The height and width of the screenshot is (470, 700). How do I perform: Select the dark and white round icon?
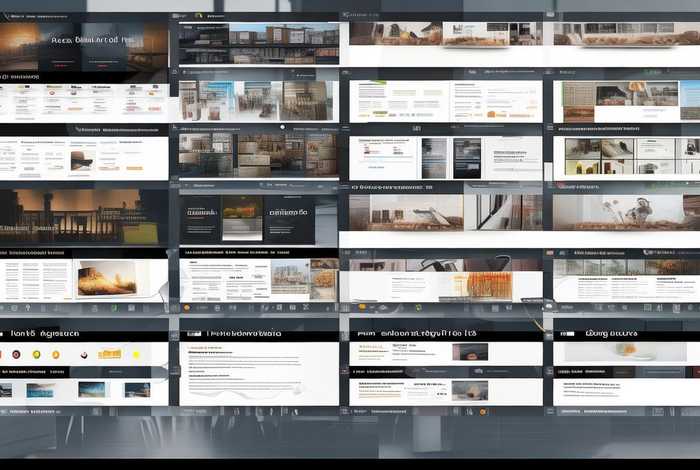(83, 355)
